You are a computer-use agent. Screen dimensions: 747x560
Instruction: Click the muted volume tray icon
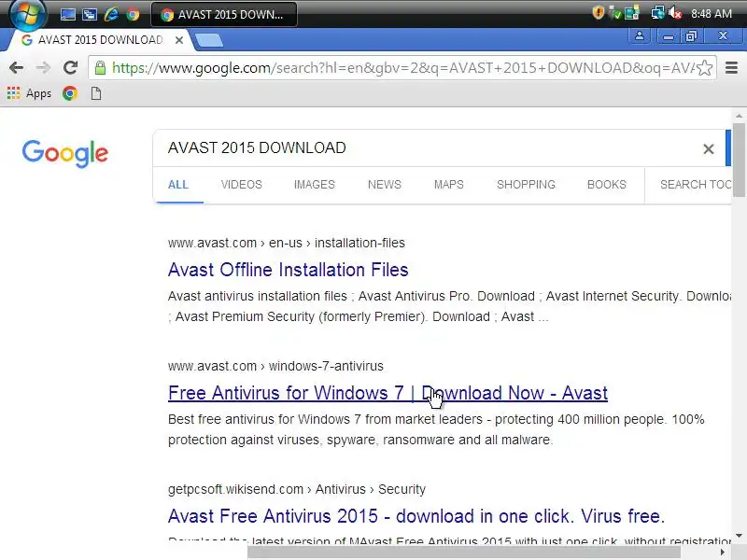tap(675, 13)
